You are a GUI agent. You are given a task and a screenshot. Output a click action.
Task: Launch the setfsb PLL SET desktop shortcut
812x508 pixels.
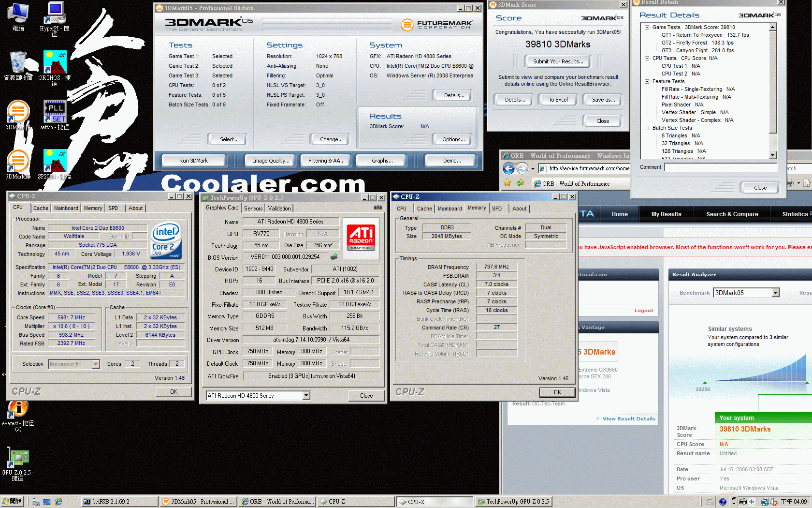click(55, 115)
